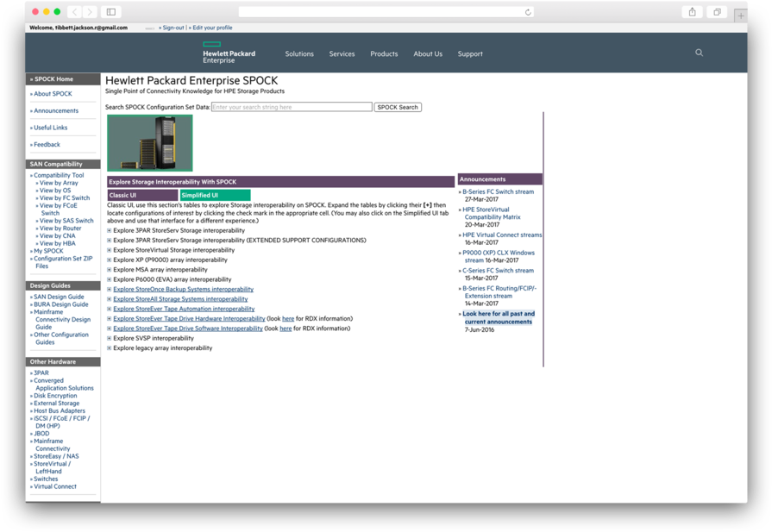Click the SPOCK Search button

point(398,107)
